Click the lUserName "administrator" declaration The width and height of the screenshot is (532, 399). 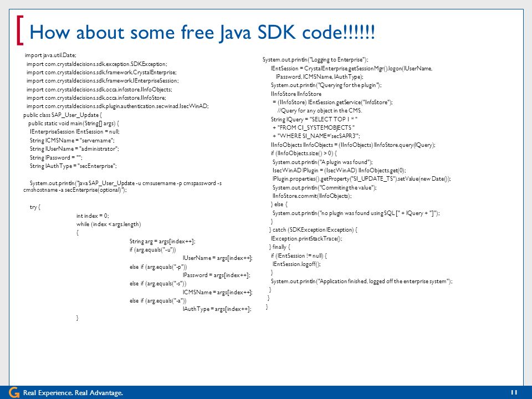[x=74, y=149]
